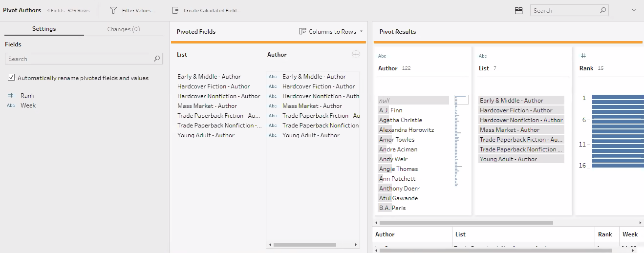Viewport: 644px width, 253px height.
Task: Toggle the profile pane view icon
Action: pyautogui.click(x=519, y=10)
